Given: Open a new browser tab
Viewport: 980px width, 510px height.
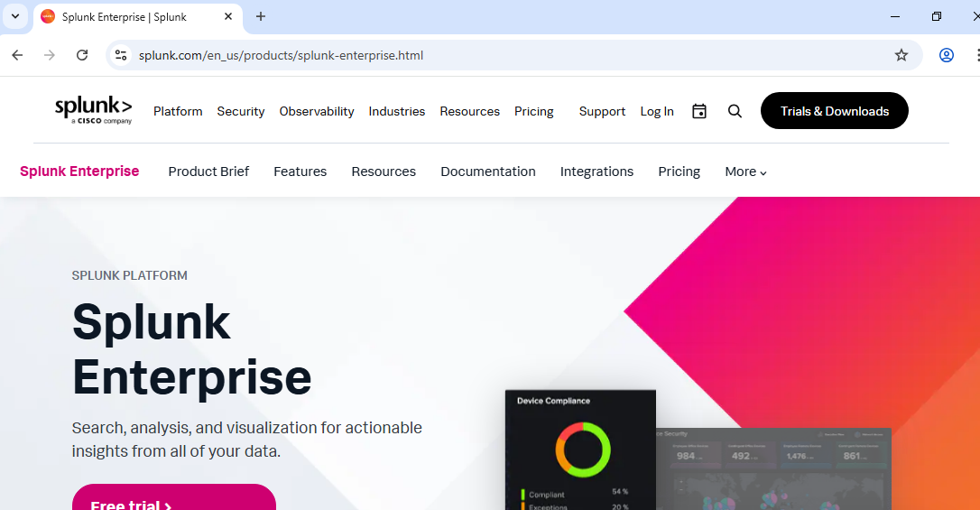Looking at the screenshot, I should (x=261, y=17).
